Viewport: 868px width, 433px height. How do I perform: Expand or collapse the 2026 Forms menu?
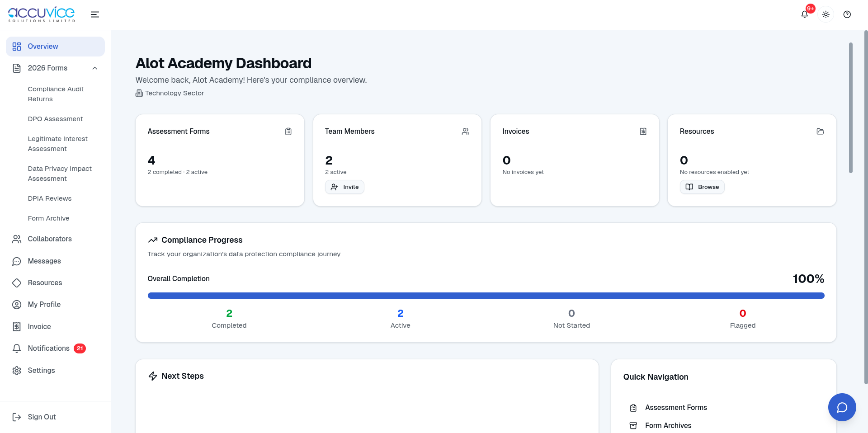tap(47, 68)
